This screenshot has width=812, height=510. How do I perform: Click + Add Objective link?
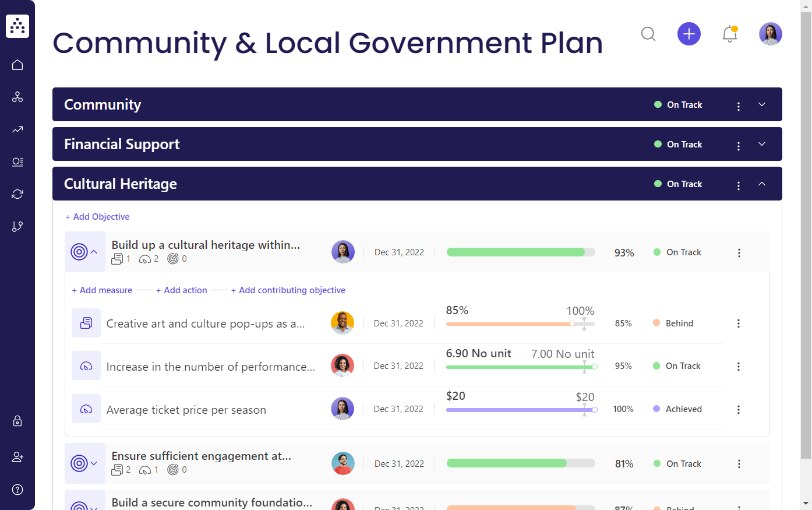click(x=97, y=216)
